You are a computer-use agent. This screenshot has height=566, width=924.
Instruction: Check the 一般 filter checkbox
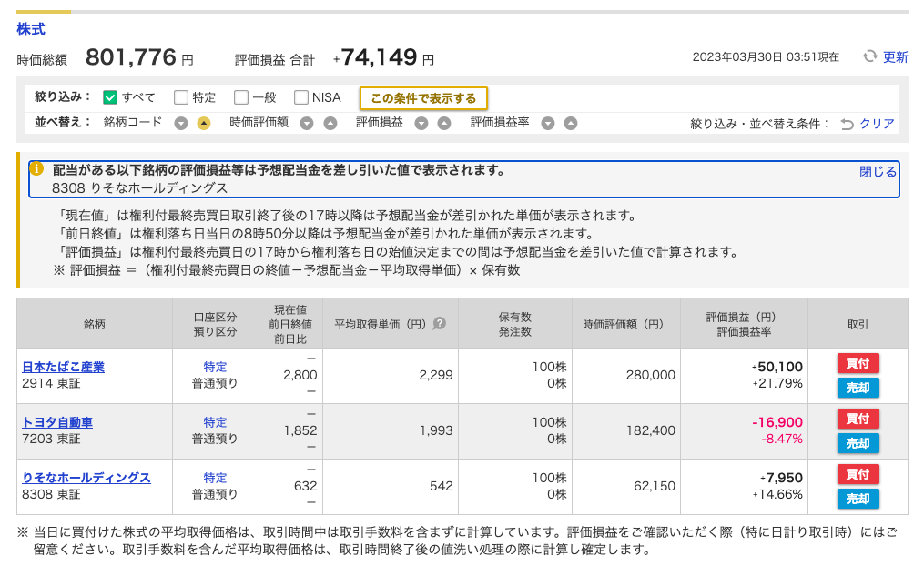pyautogui.click(x=241, y=97)
